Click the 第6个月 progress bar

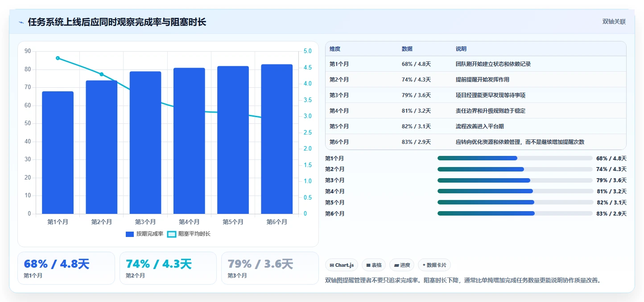pos(515,213)
